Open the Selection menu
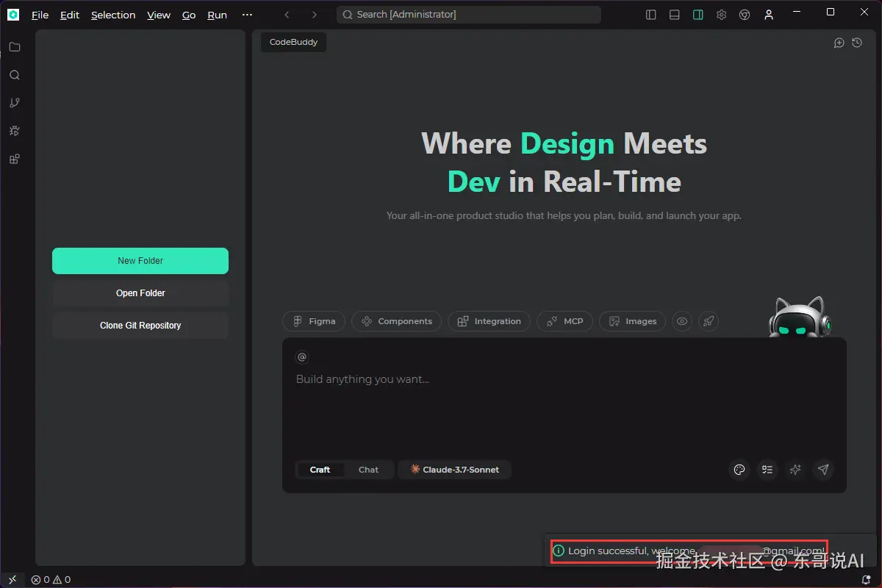This screenshot has height=588, width=882. [x=113, y=15]
